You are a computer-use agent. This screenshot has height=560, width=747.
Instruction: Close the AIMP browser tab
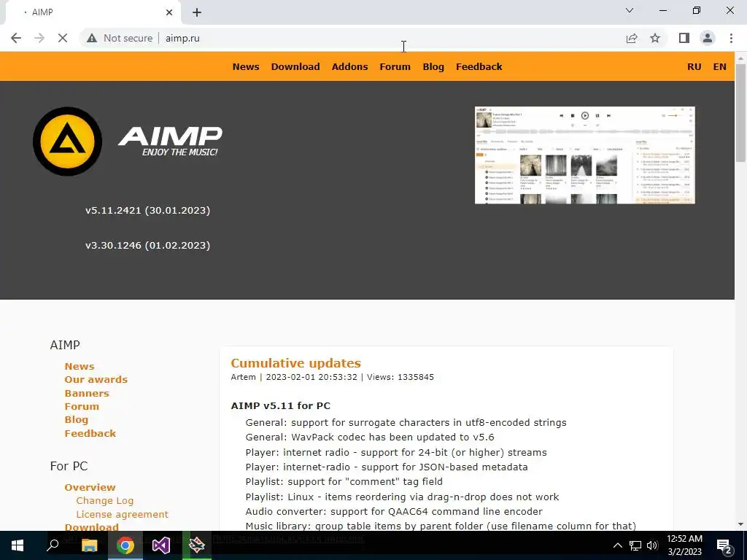point(169,12)
